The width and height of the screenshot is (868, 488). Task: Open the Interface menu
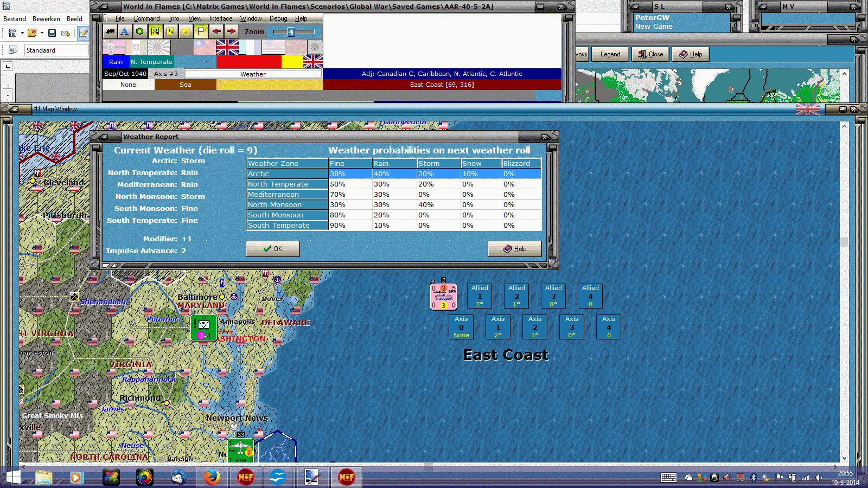click(x=221, y=18)
